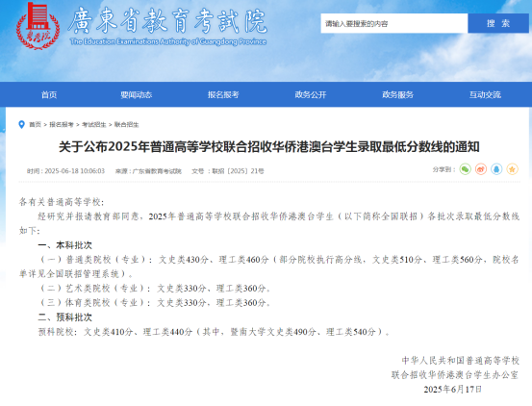This screenshot has width=532, height=406.
Task: Click the article headline 关于公布2025年…通知
Action: click(x=269, y=147)
